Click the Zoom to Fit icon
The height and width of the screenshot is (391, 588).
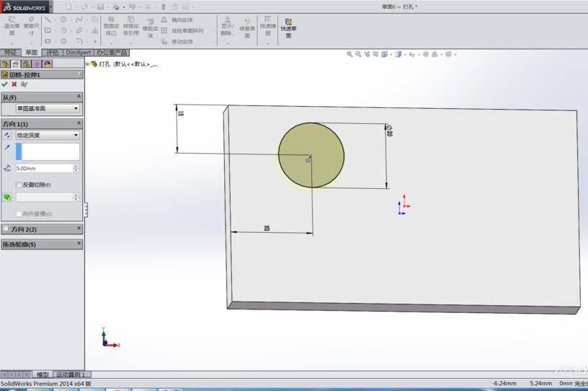[349, 54]
